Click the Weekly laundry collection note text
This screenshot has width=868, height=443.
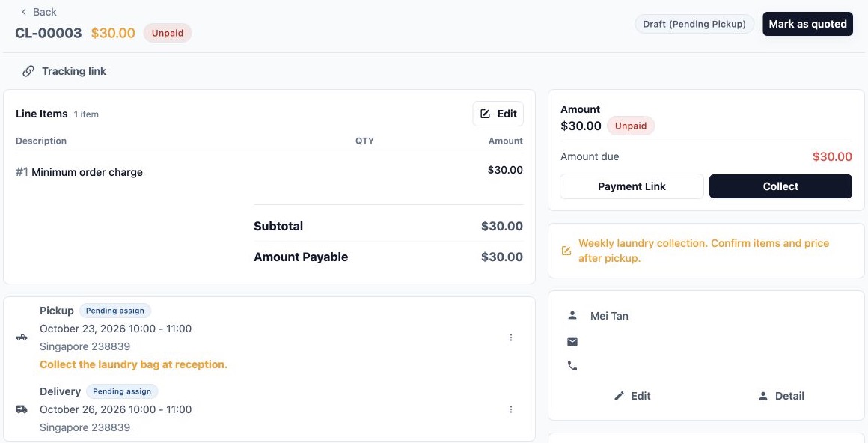point(703,251)
